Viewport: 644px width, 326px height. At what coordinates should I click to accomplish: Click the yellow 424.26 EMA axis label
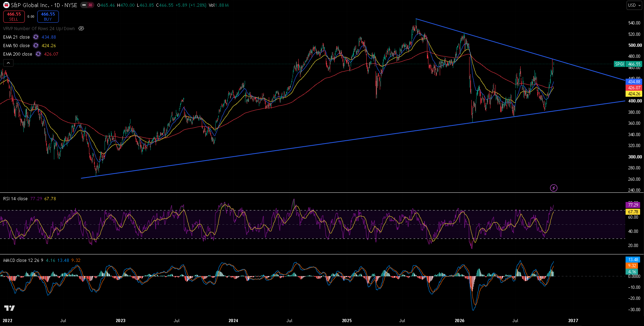point(634,94)
